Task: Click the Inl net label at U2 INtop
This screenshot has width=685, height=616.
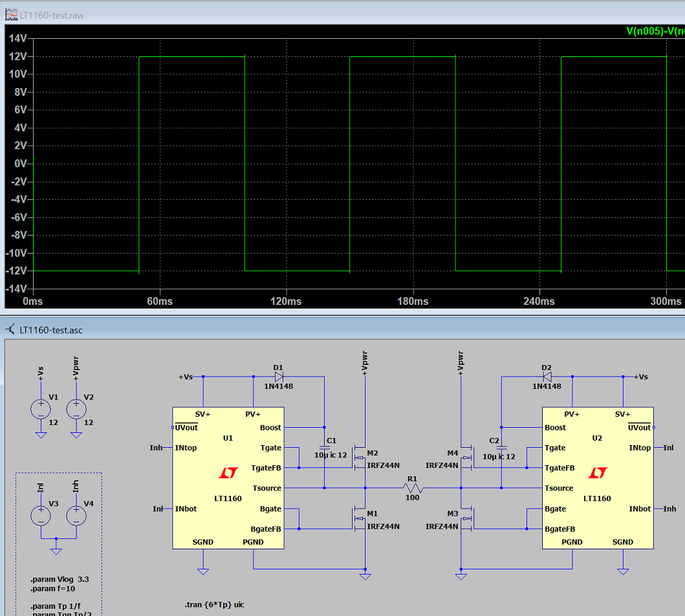Action: [668, 448]
